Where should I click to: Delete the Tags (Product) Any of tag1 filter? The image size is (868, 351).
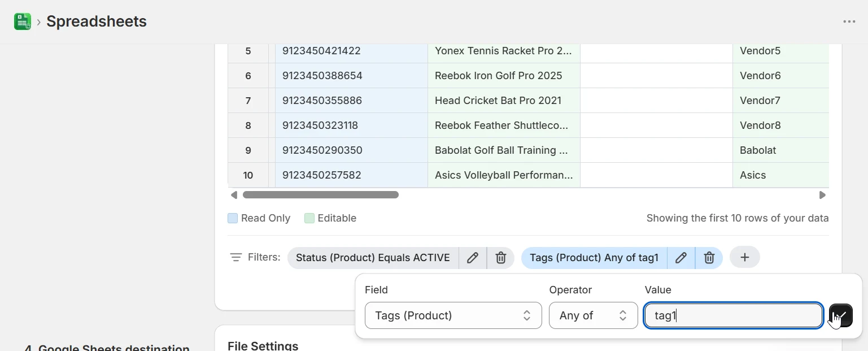[x=709, y=258]
